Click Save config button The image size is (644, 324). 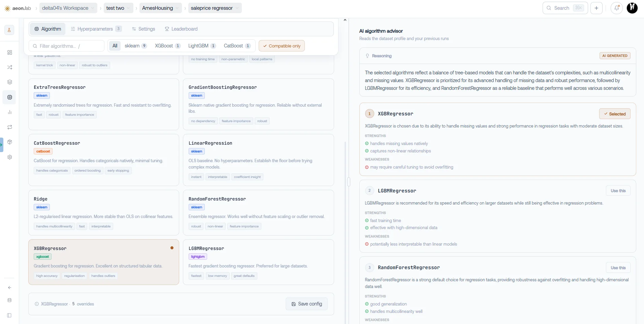[307, 304]
